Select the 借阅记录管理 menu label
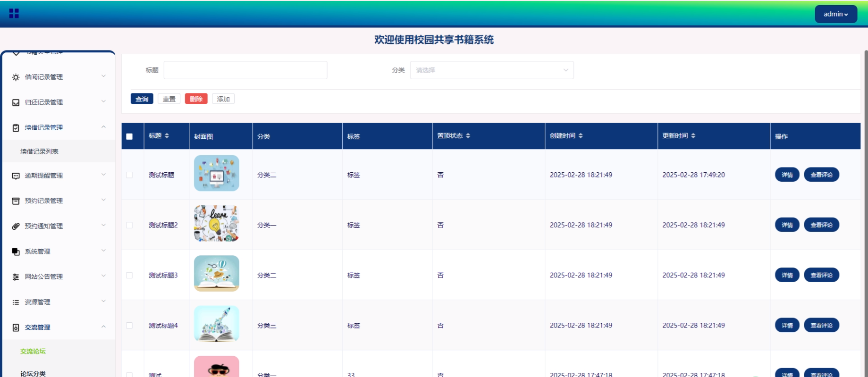The width and height of the screenshot is (868, 377). 44,77
